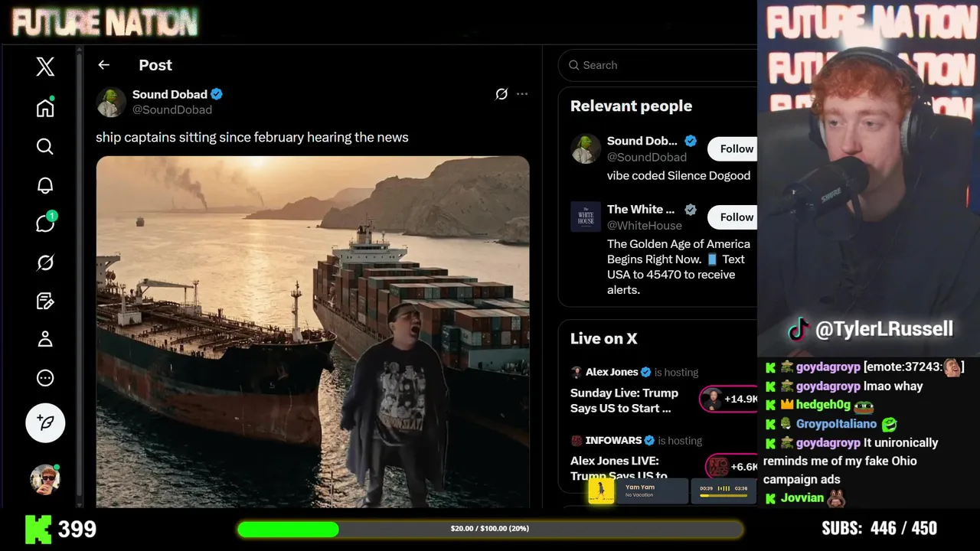980x551 pixels.
Task: Click the 'Live on X' heading
Action: click(603, 338)
